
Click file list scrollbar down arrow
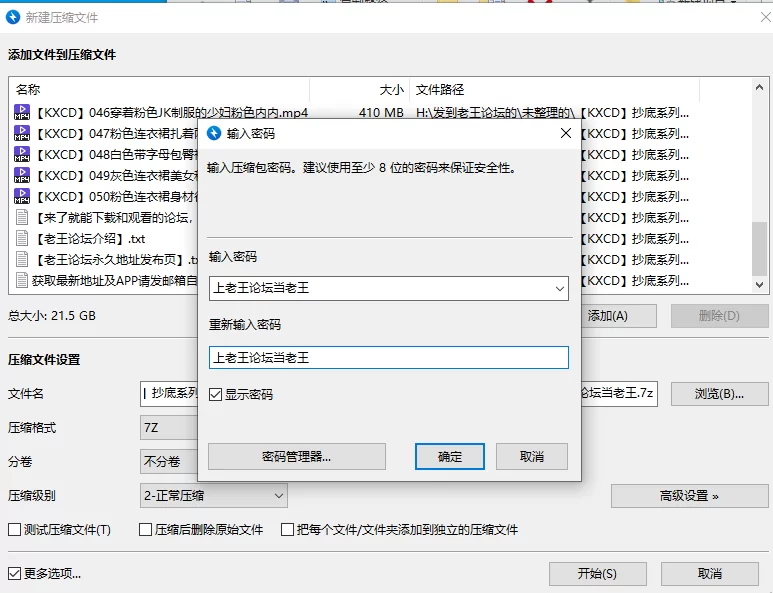[x=759, y=284]
